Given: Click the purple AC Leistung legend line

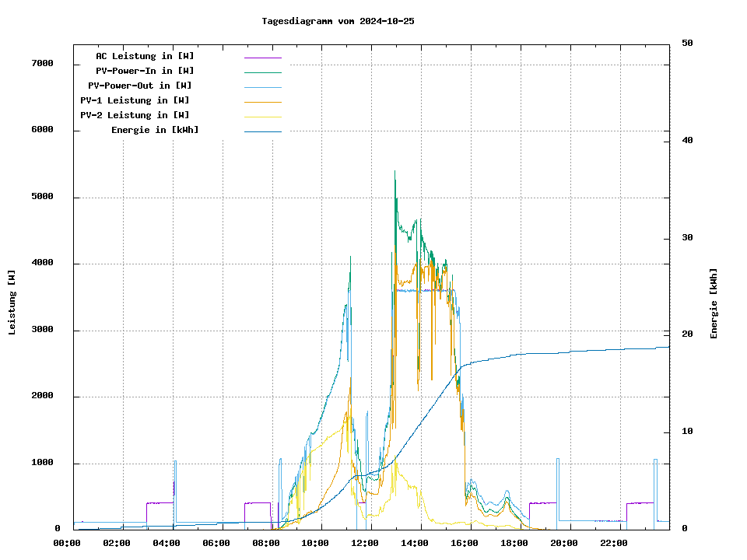Looking at the screenshot, I should [x=262, y=58].
